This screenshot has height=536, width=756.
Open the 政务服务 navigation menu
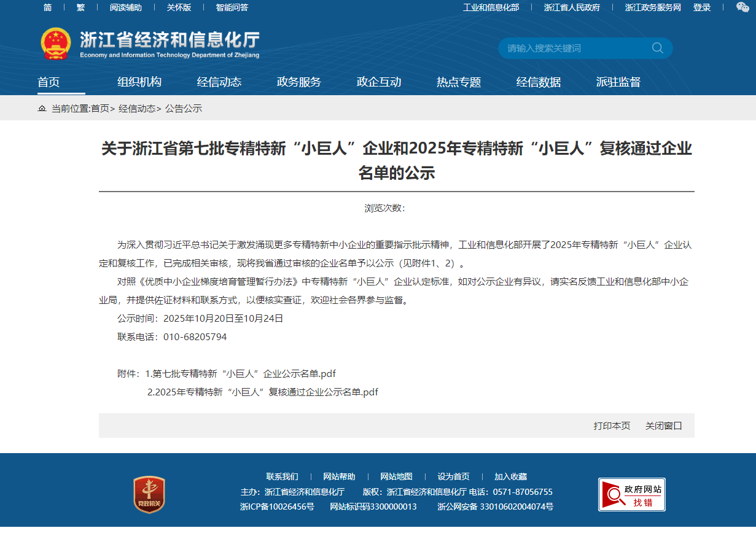(299, 82)
